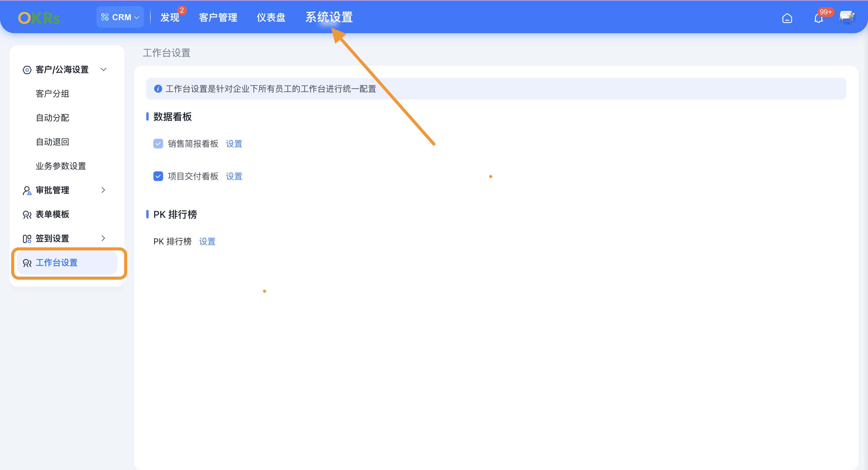This screenshot has height=470, width=868.
Task: Switch to the 仪表盘 menu item
Action: click(x=271, y=17)
